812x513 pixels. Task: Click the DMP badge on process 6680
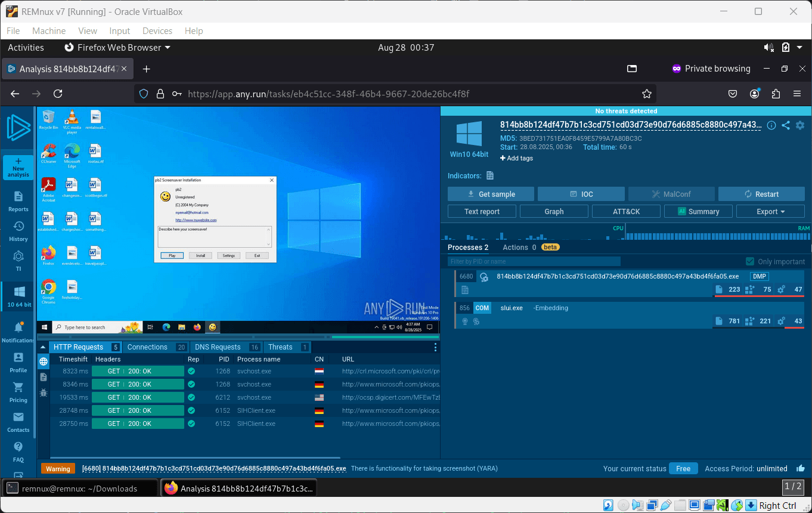tap(759, 276)
